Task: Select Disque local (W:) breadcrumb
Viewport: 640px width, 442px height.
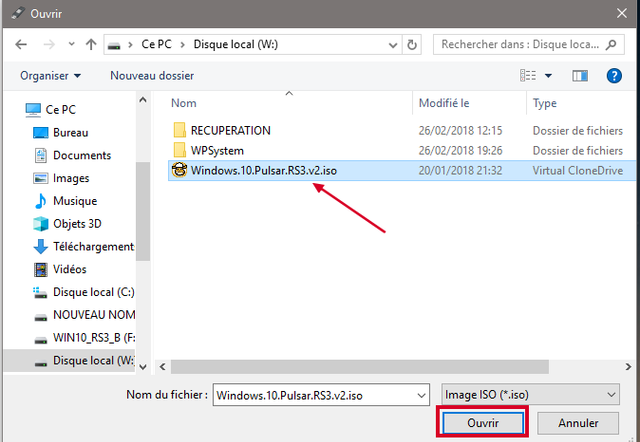Action: pyautogui.click(x=236, y=44)
